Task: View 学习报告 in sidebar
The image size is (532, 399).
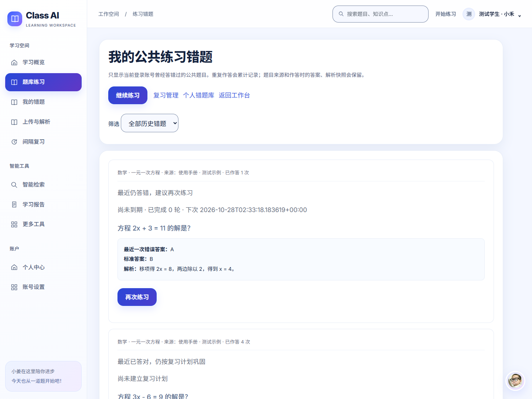Action: pyautogui.click(x=43, y=204)
